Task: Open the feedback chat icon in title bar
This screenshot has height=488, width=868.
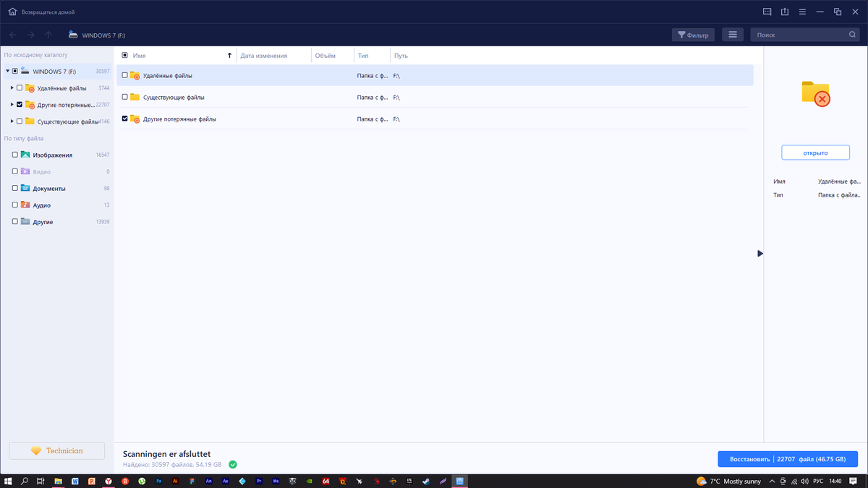Action: (767, 12)
